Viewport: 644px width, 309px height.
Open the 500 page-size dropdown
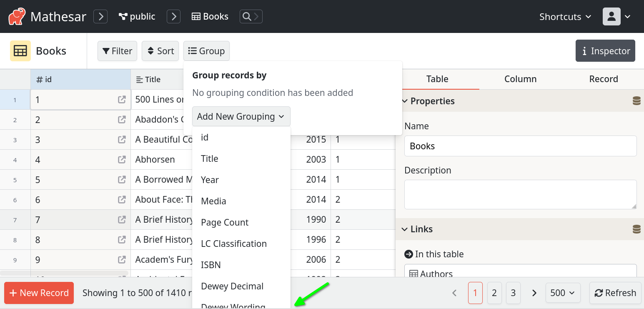tap(563, 293)
